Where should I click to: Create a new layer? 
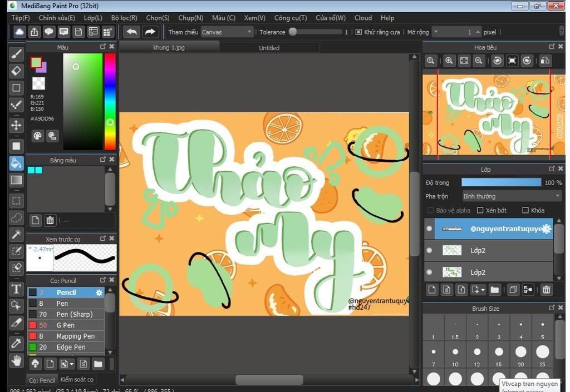(x=432, y=290)
